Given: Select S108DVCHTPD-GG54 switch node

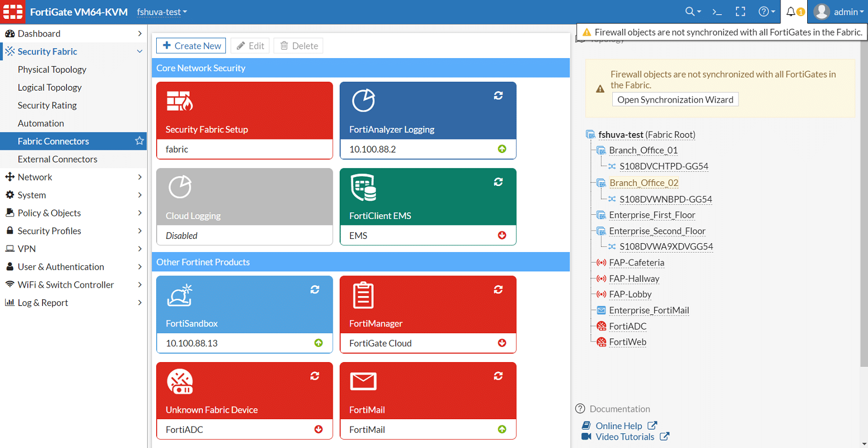Looking at the screenshot, I should click(664, 167).
